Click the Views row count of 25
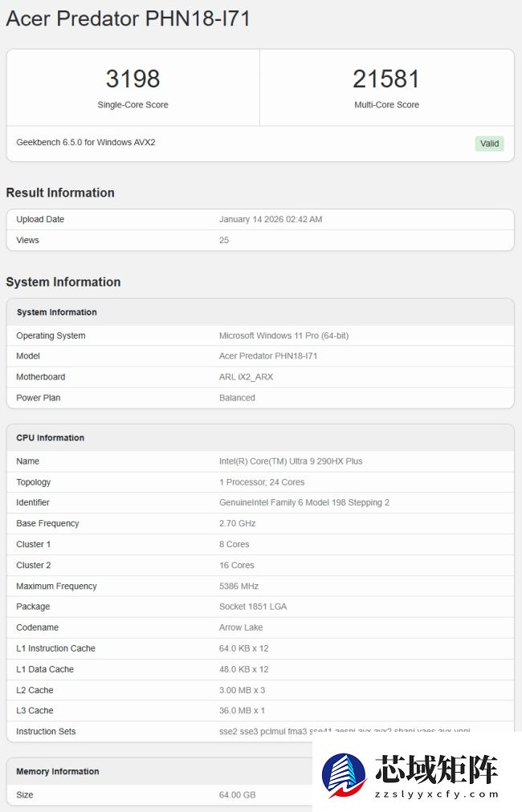 tap(224, 240)
